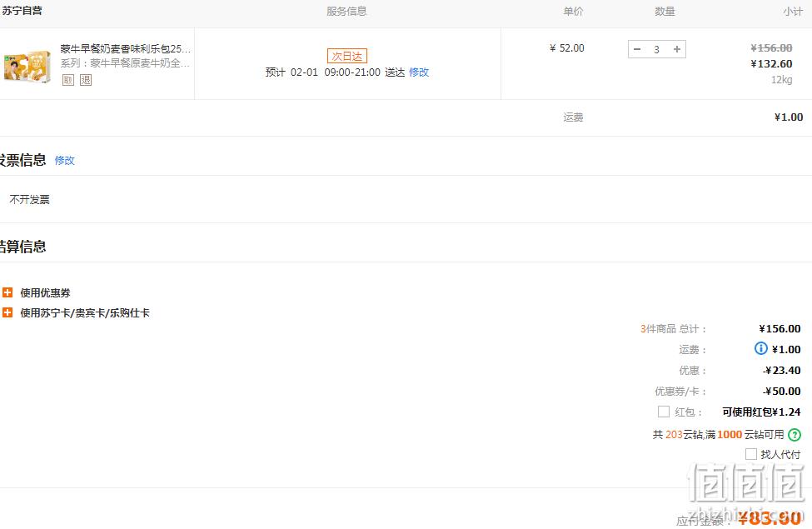Click the 可使用红包¥1.24 text
The image size is (812, 529).
761,412
